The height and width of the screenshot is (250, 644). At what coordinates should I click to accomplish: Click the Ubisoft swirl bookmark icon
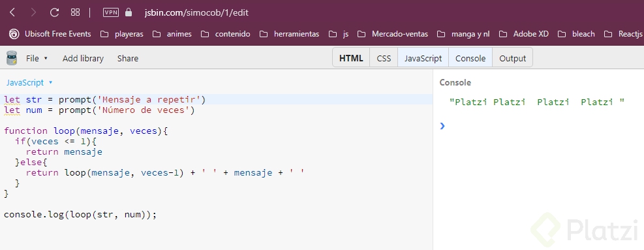pos(14,34)
